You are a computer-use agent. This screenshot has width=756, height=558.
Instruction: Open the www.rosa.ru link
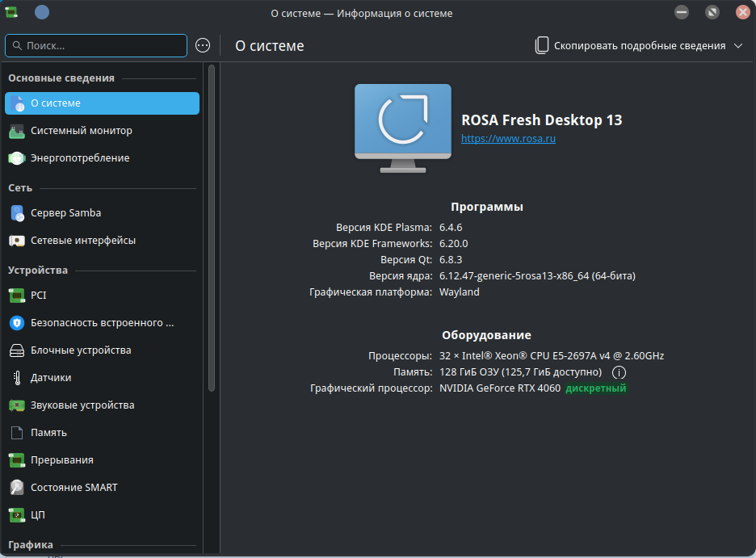click(508, 139)
